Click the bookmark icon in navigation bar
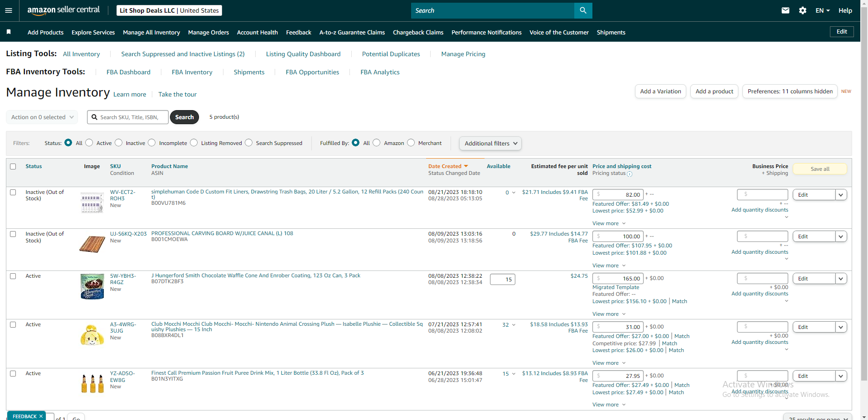Screen dimensions: 868x420 pyautogui.click(x=9, y=32)
